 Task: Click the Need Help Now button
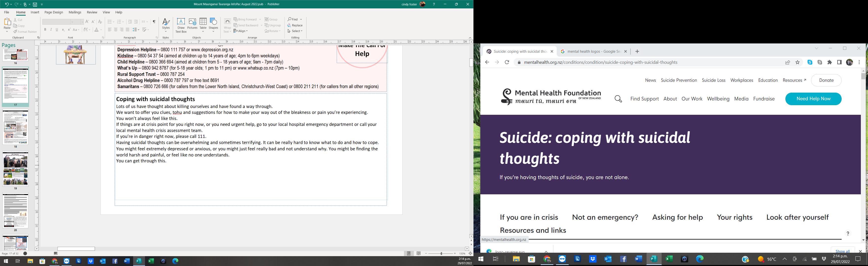(x=813, y=99)
